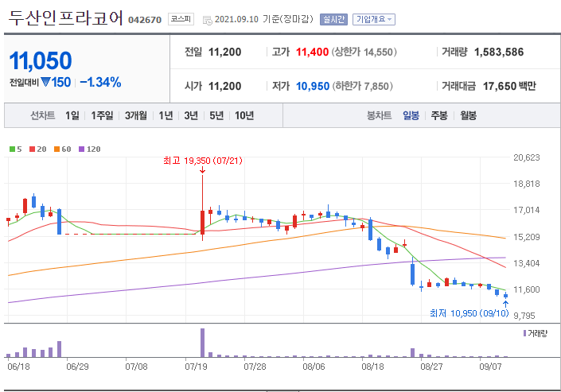Click the green 5-day moving average swatch
Viewport: 561px width, 392px height.
point(12,149)
